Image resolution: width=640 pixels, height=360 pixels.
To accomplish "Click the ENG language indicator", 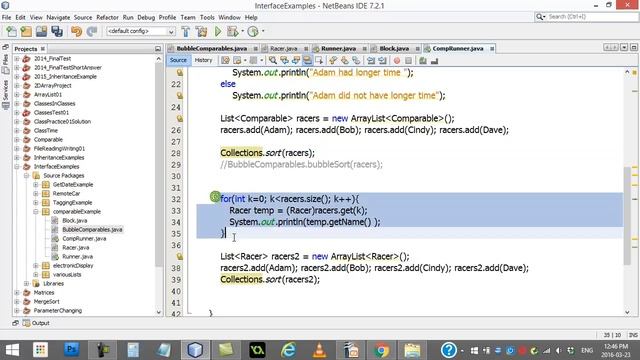I will tap(587, 350).
